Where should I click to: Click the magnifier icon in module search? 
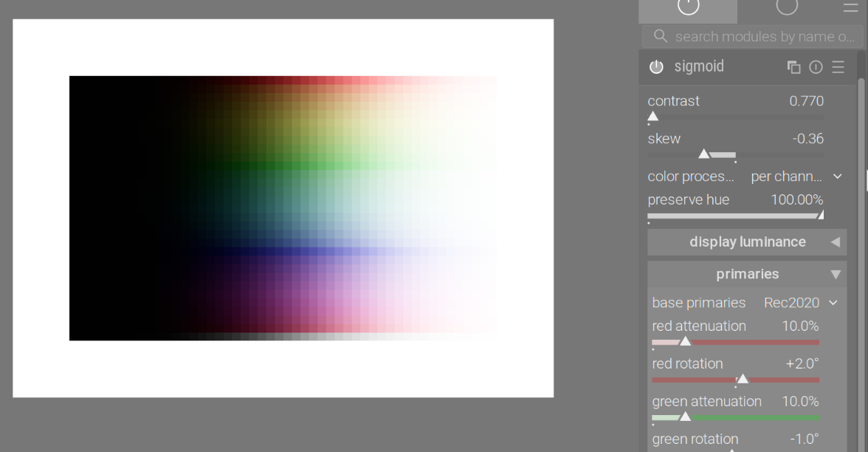coord(661,36)
